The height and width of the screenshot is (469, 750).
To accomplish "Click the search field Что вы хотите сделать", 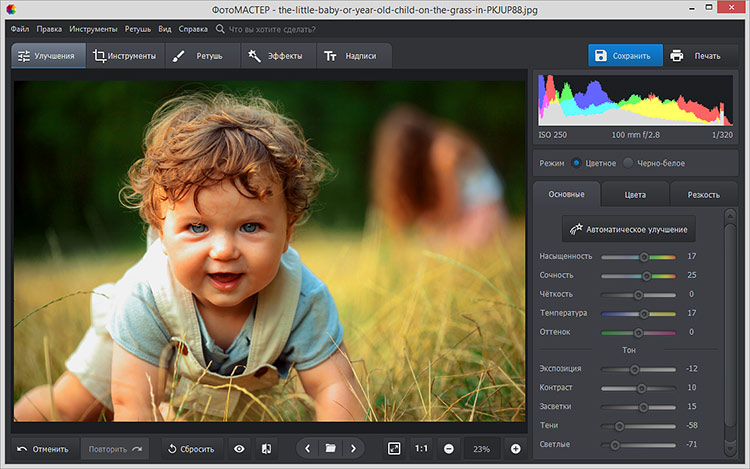I will [270, 29].
